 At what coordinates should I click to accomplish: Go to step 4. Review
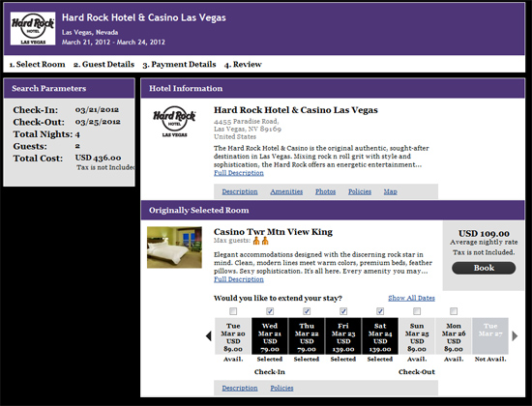tap(243, 65)
